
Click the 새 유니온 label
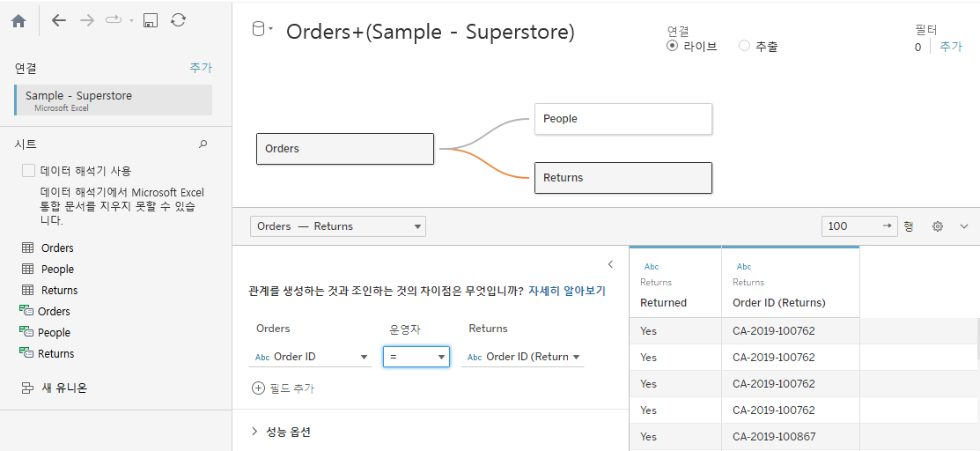[x=63, y=388]
